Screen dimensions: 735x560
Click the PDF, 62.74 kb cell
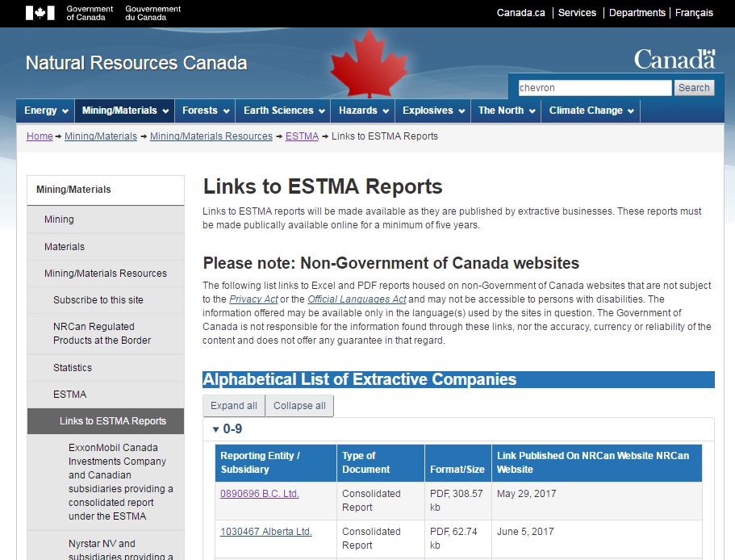457,538
